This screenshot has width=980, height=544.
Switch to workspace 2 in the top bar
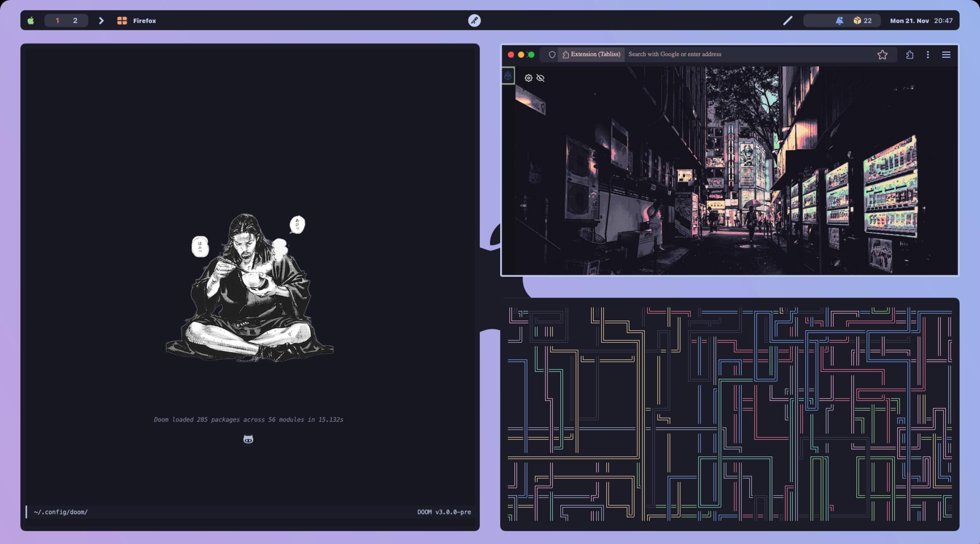[x=75, y=20]
